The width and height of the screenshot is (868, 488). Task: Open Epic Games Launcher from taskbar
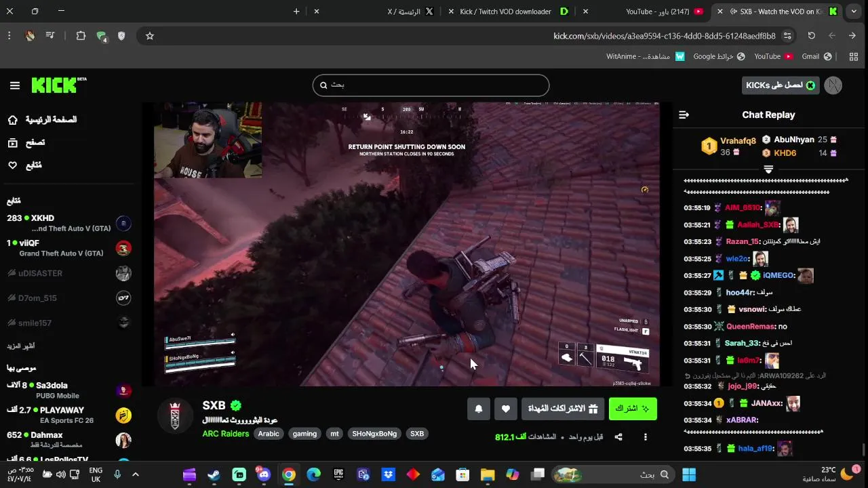coord(338,474)
